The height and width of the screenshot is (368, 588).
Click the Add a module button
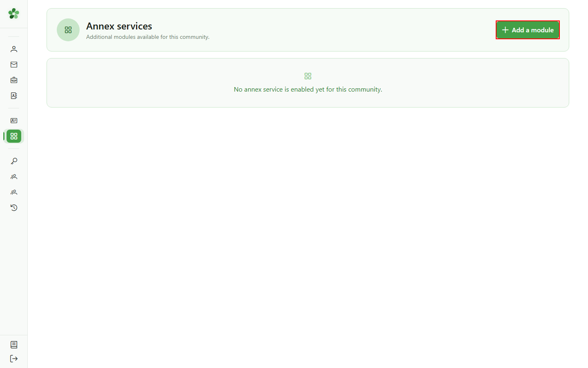[x=528, y=30]
